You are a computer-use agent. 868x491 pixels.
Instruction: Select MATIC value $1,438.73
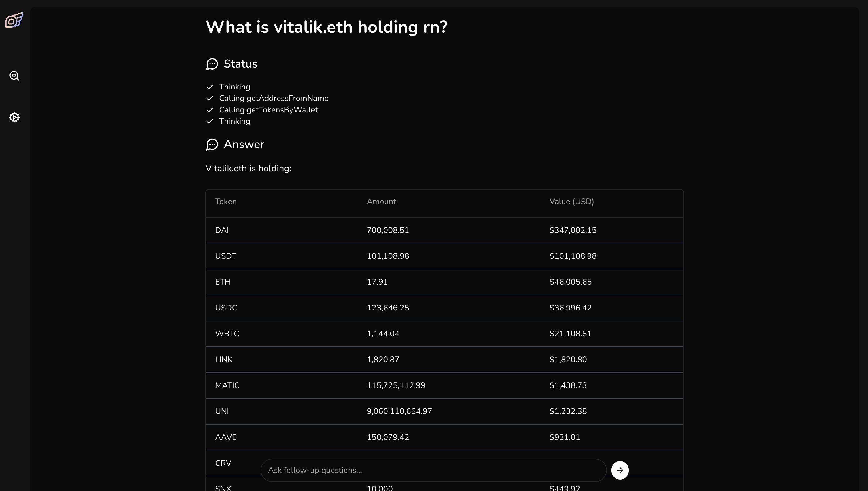(x=568, y=385)
